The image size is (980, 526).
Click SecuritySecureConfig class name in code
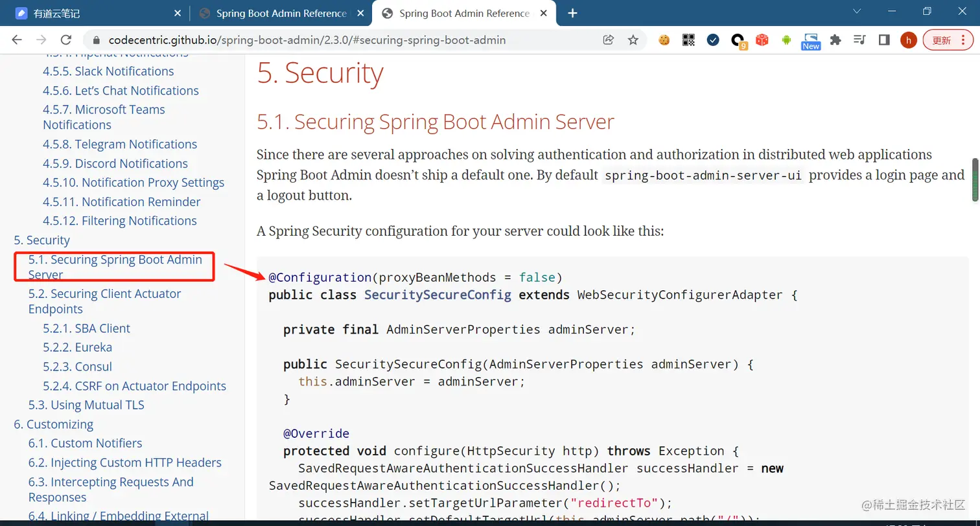[437, 295]
